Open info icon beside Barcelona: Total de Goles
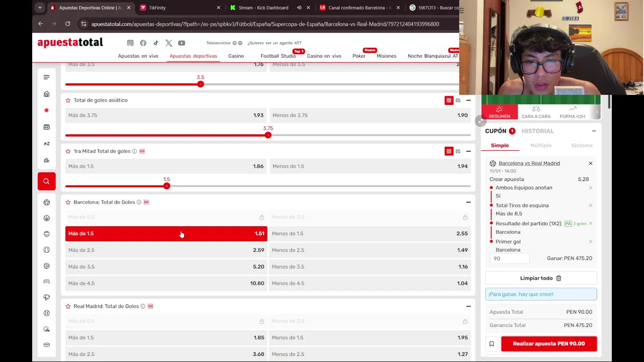Screen dimensions: 644x362 pos(139,202)
